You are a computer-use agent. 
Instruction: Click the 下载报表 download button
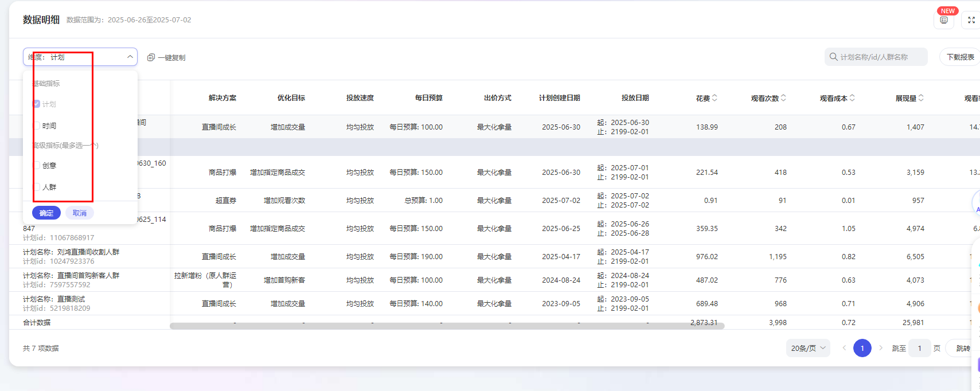tap(960, 57)
